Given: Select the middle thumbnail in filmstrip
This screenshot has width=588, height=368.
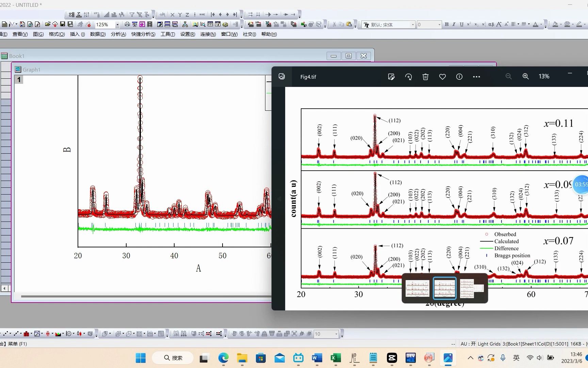Looking at the screenshot, I should [x=444, y=288].
